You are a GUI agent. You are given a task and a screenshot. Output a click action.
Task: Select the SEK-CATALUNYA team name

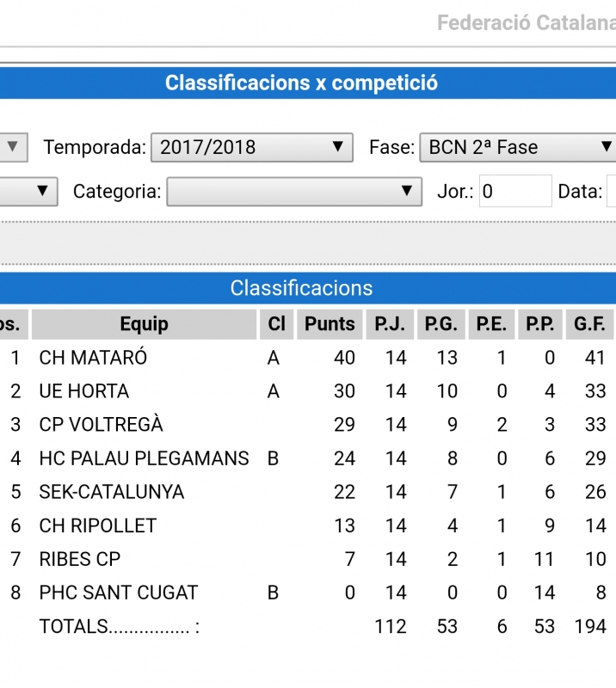111,492
